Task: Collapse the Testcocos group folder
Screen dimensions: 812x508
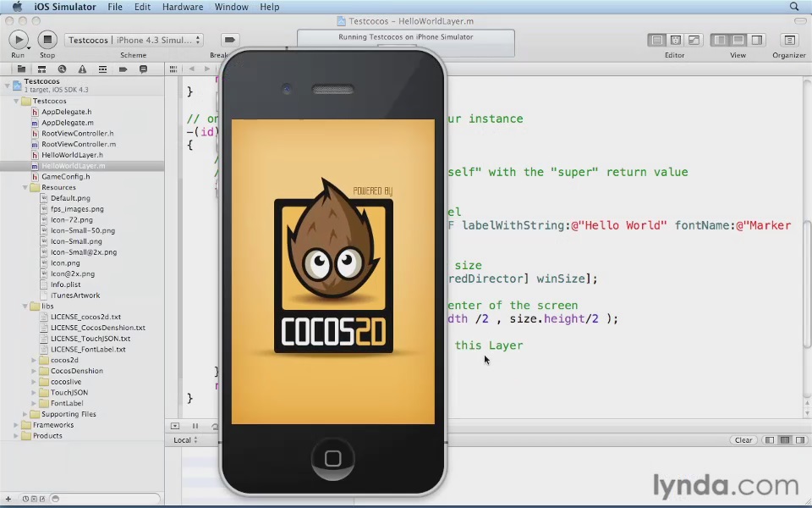Action: [x=16, y=101]
